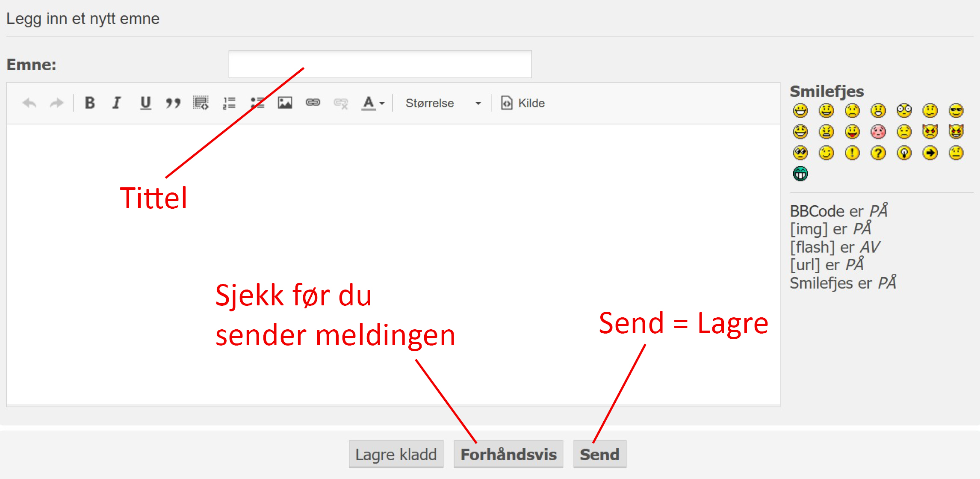Screen dimensions: 980x479
Task: Open the text color picker
Action: click(373, 103)
